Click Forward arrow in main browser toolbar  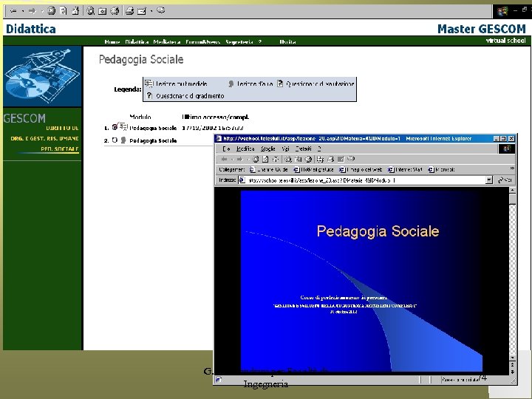point(33,11)
